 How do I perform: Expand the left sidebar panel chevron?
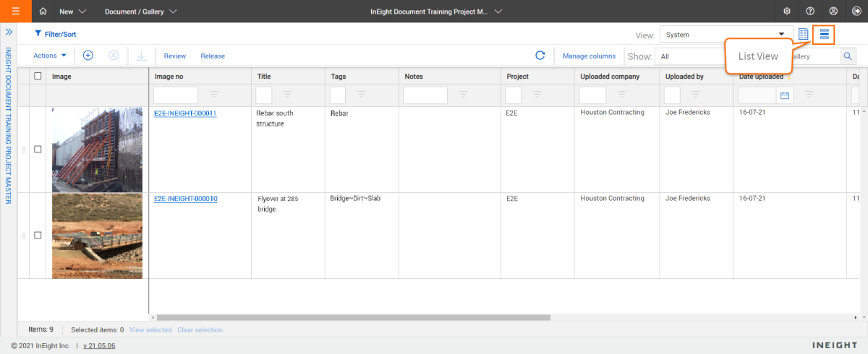pyautogui.click(x=9, y=33)
